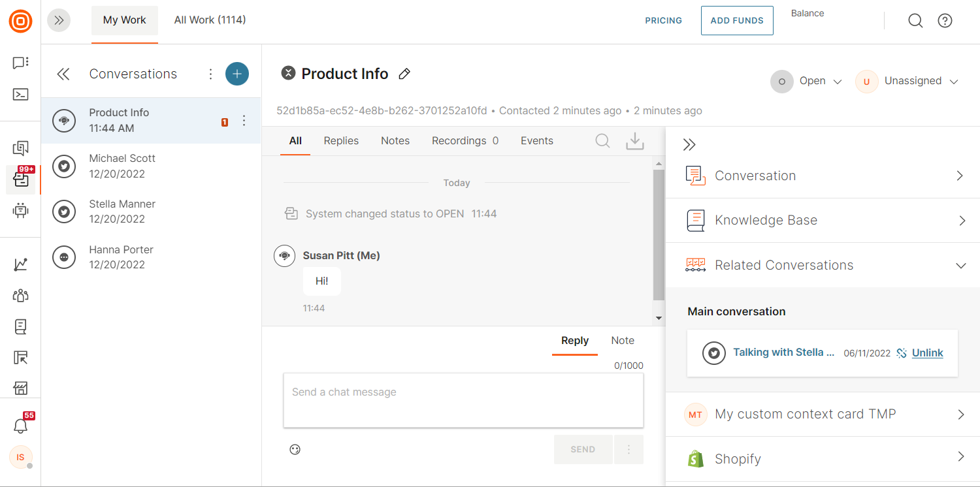This screenshot has width=980, height=487.
Task: Collapse the Conversations list panel
Action: point(63,74)
